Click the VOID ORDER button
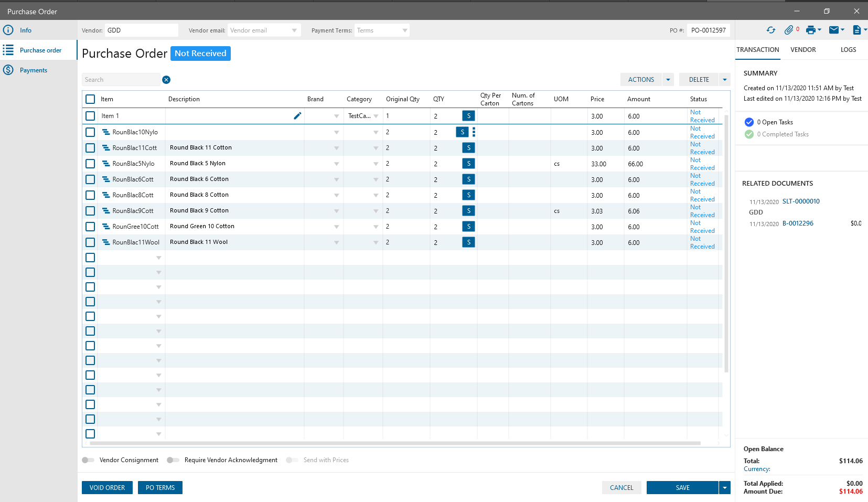The width and height of the screenshot is (868, 502). (107, 488)
